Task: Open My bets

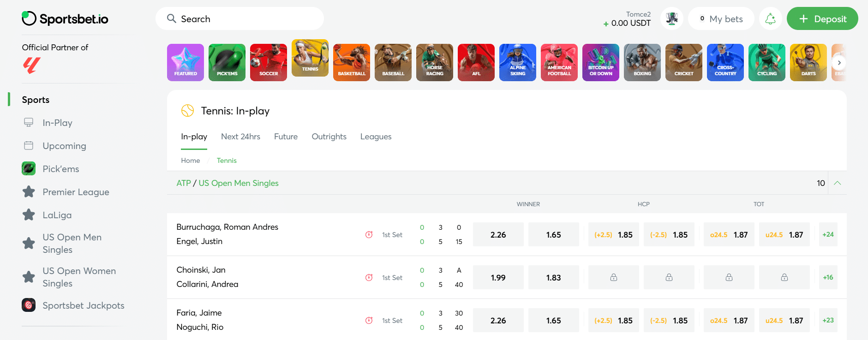Action: (x=721, y=18)
